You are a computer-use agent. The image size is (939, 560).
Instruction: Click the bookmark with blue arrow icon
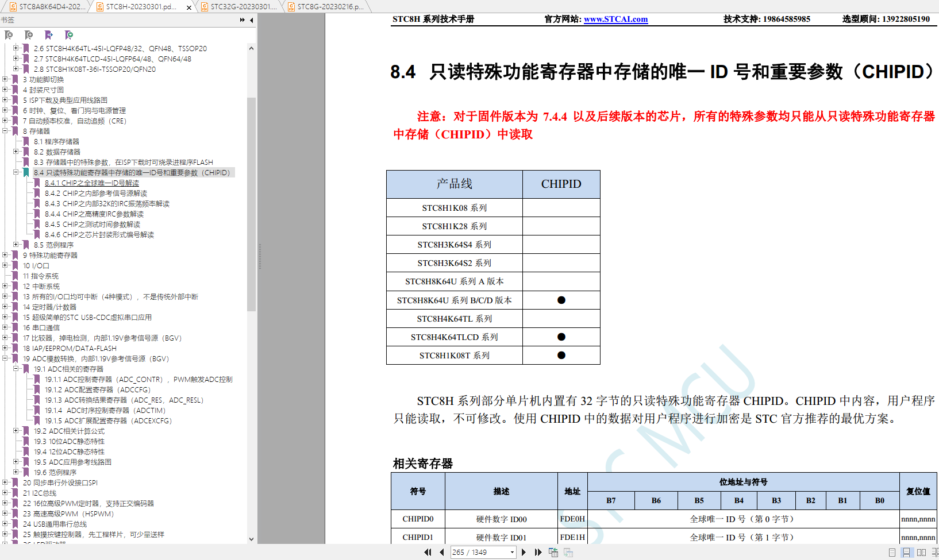(49, 35)
